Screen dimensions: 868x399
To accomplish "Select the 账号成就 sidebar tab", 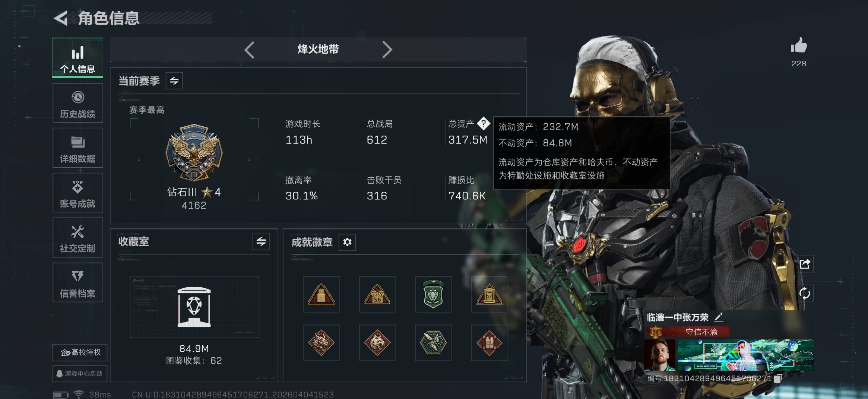I will [x=78, y=193].
